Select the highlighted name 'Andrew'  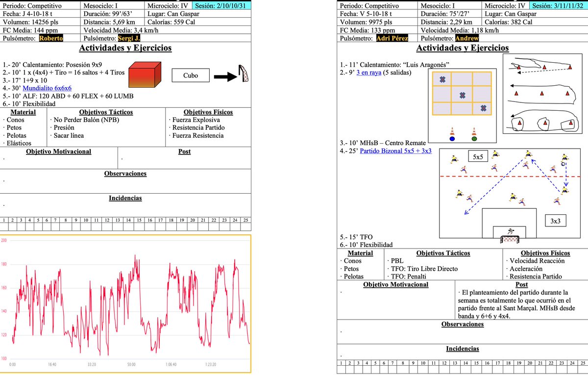[466, 38]
